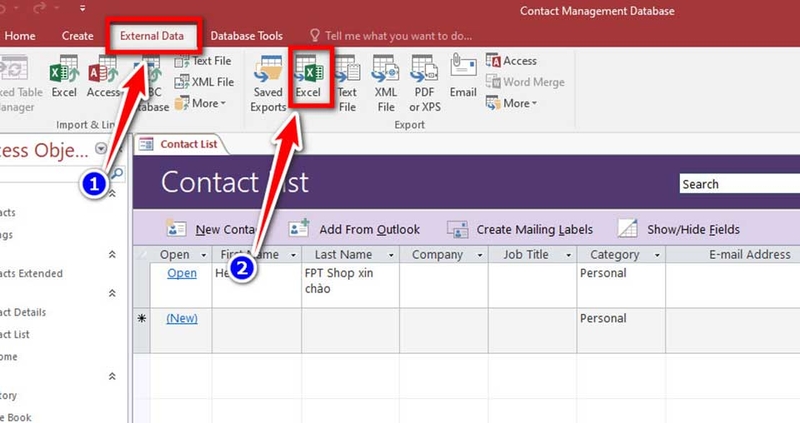Open Contact List in navigation pane
Viewport: 800px width, 423px height.
point(15,335)
